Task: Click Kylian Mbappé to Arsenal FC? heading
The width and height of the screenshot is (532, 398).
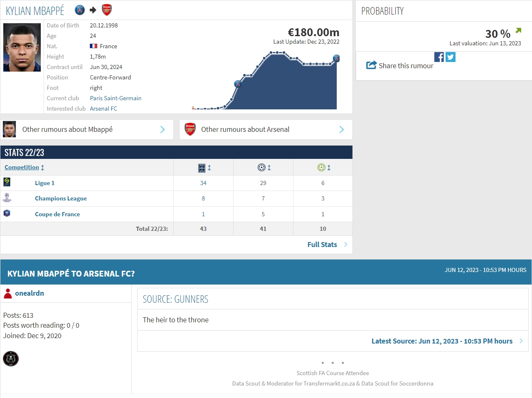Action: click(x=71, y=274)
